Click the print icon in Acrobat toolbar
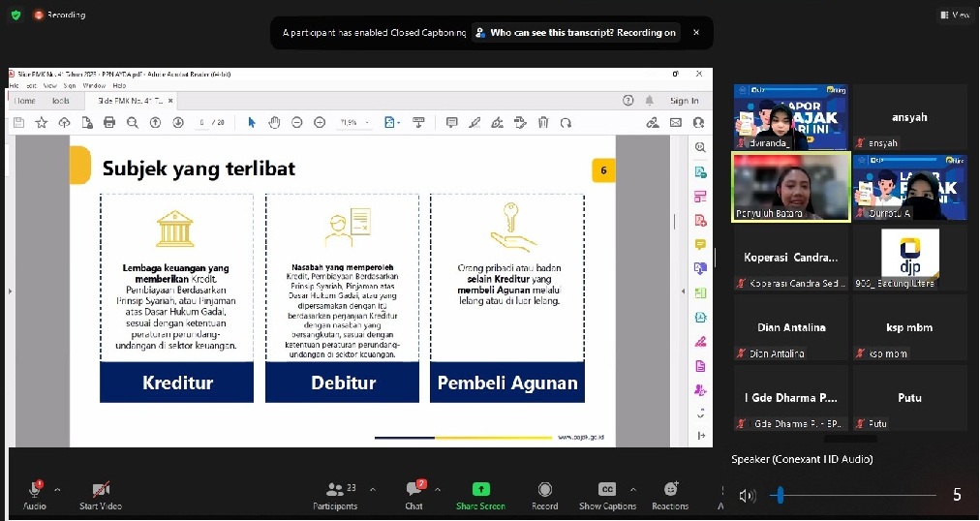Viewport: 980px width, 521px height. 108,122
